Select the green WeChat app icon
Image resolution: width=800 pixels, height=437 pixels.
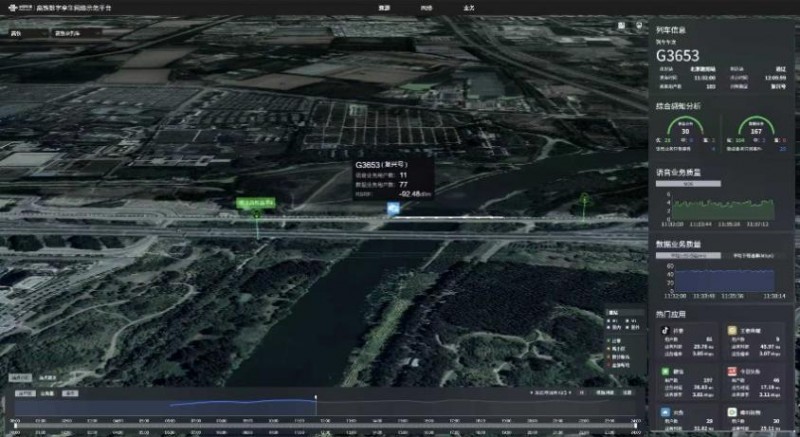662,371
